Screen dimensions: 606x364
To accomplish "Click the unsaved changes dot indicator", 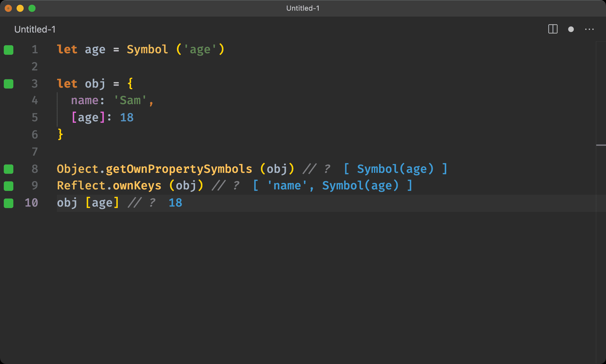I will coord(571,29).
